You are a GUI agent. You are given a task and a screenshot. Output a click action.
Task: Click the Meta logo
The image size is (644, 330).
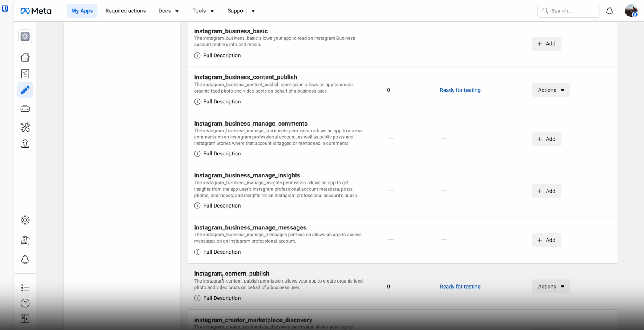[36, 11]
